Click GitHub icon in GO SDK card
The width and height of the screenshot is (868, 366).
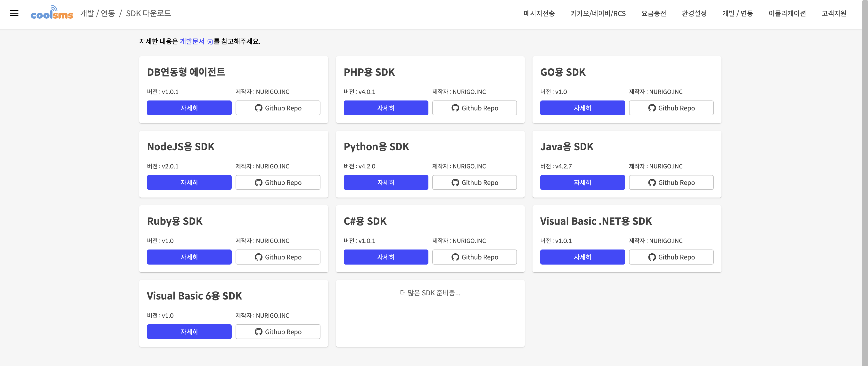click(x=652, y=108)
